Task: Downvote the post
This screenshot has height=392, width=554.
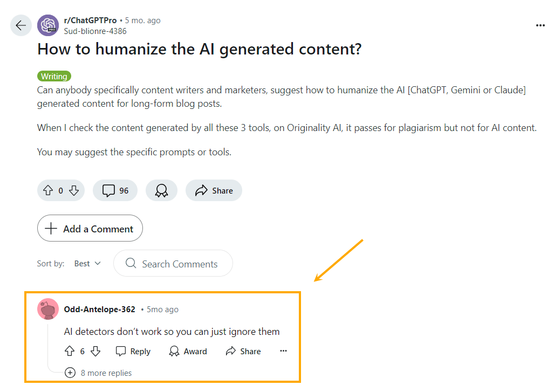Action: coord(74,190)
